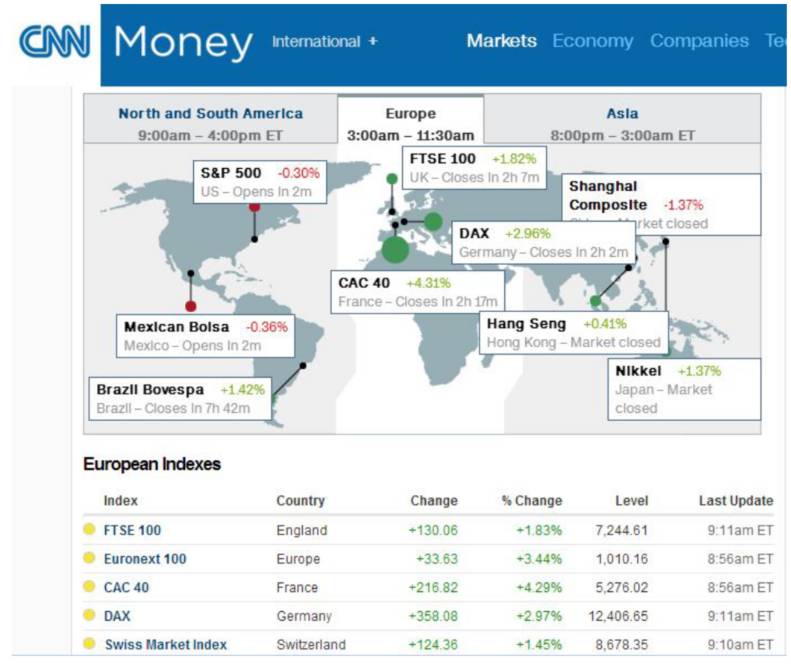Viewport: 791px width, 665px height.
Task: Click the European Indexes heading
Action: tap(152, 464)
